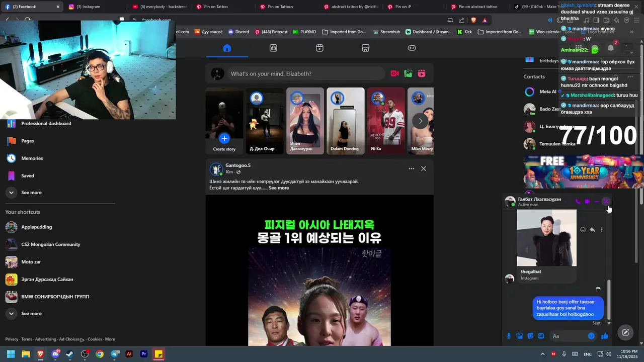
Task: Open Facebook notifications bell
Action: tap(610, 48)
